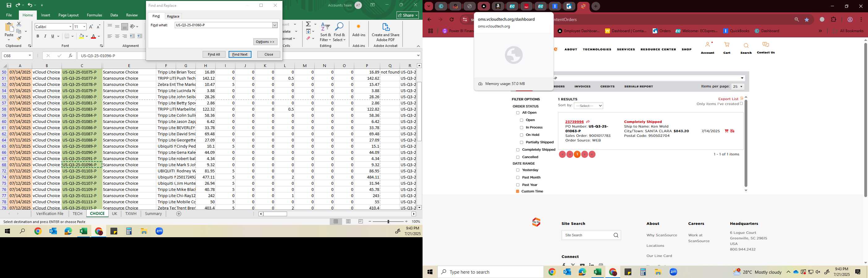Click the Cart icon on ScanSource
Viewport: 868px width, 278px height.
click(x=727, y=45)
